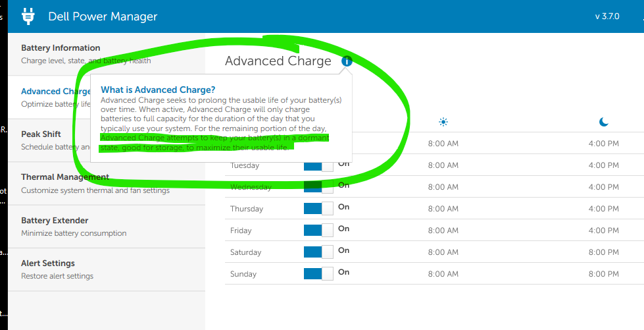Screen dimensions: 644x330
Task: Click the version number v 3.7.0
Action: pyautogui.click(x=607, y=16)
